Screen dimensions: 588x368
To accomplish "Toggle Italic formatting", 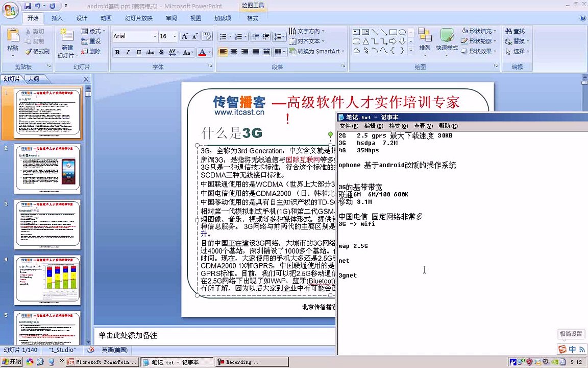I will tap(128, 52).
